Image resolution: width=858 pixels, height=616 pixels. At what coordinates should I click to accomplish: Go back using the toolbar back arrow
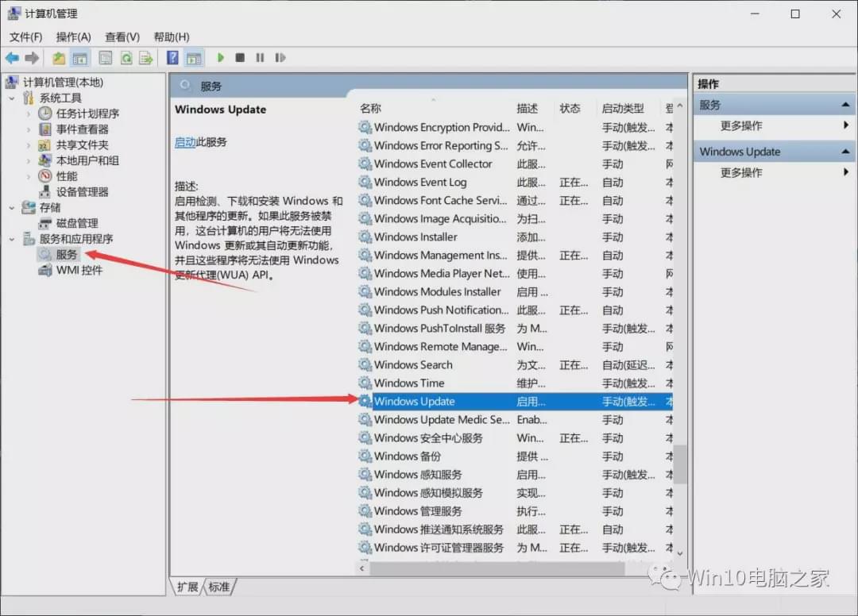click(12, 58)
